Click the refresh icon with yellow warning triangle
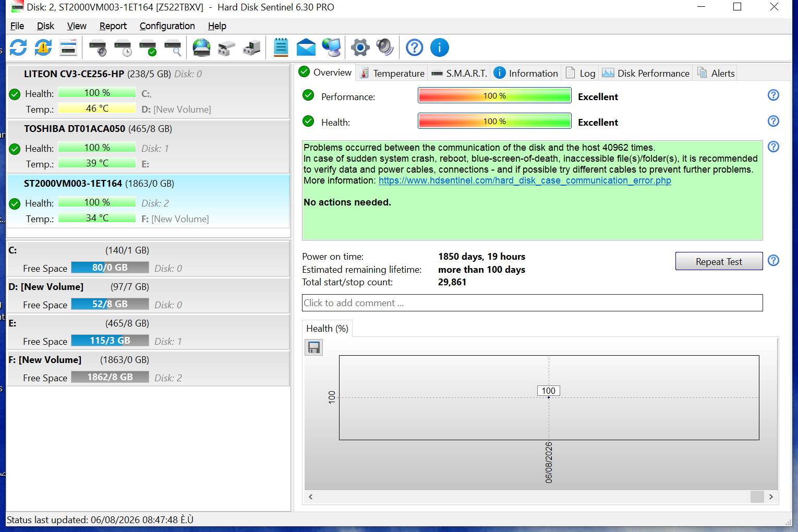This screenshot has width=798, height=532. pos(43,47)
